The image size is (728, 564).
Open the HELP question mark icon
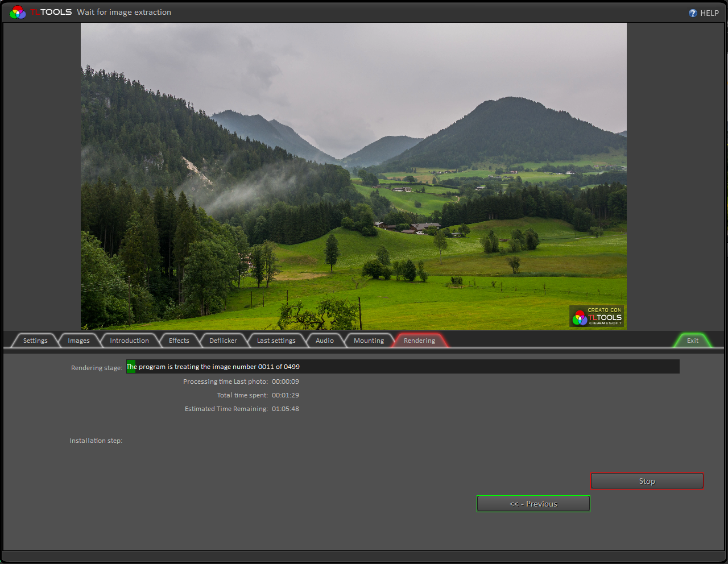[x=693, y=13]
